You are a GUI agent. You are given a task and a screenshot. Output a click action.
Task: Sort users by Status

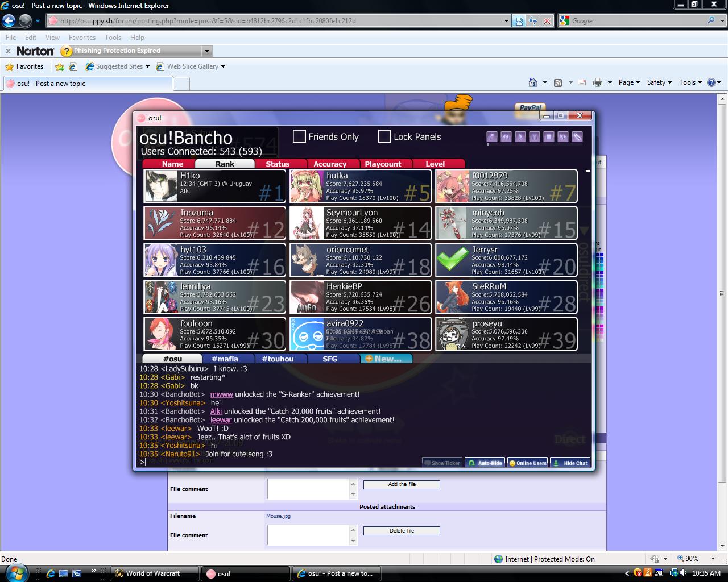278,164
